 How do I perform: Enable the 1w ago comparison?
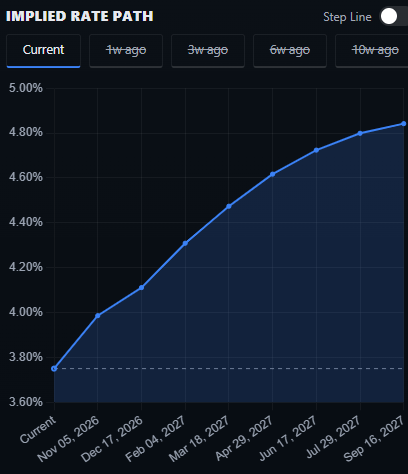click(126, 51)
